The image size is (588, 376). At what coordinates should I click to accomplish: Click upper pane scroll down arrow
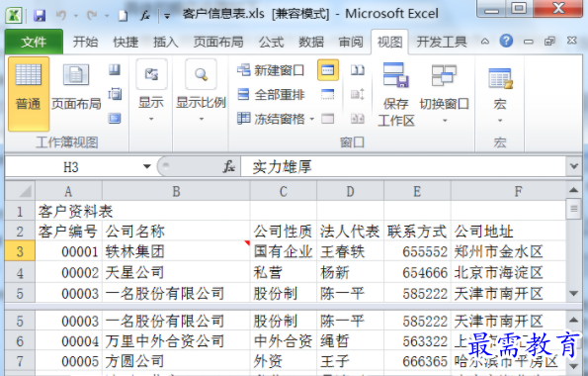click(574, 293)
